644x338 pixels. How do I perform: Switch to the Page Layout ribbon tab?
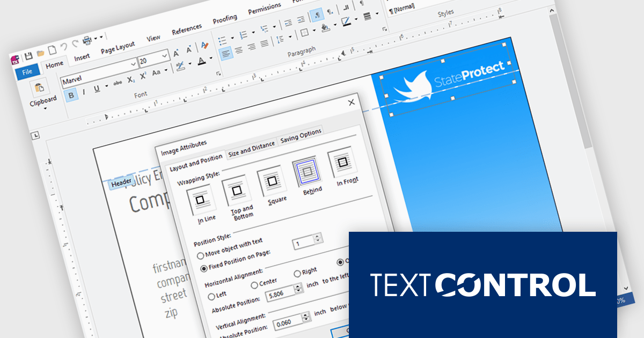118,48
